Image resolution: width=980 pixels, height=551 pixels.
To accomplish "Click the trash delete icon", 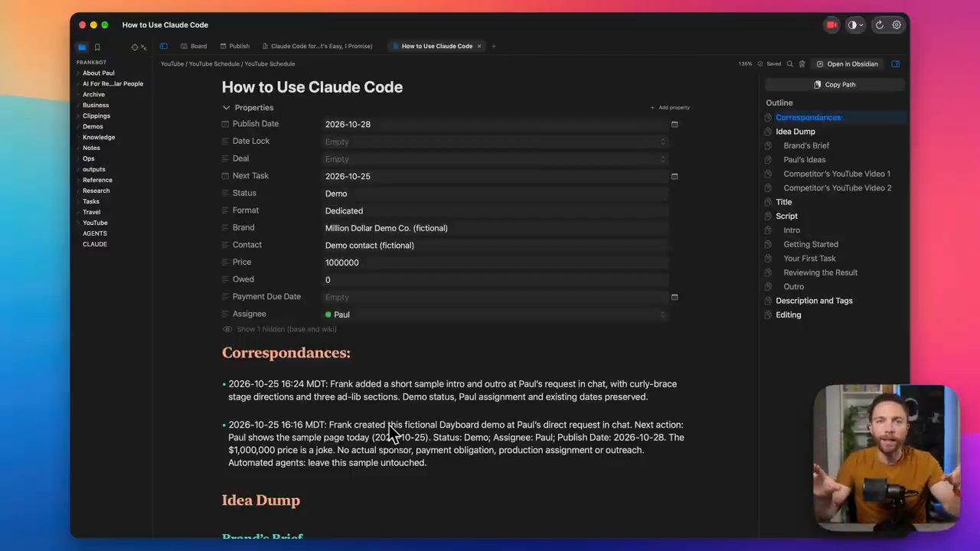I will pos(802,64).
